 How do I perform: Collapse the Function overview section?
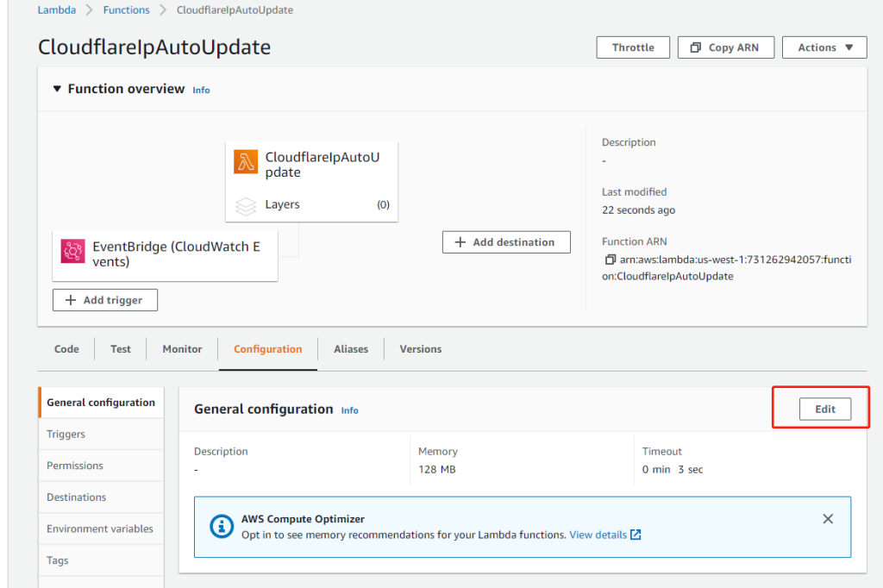57,89
